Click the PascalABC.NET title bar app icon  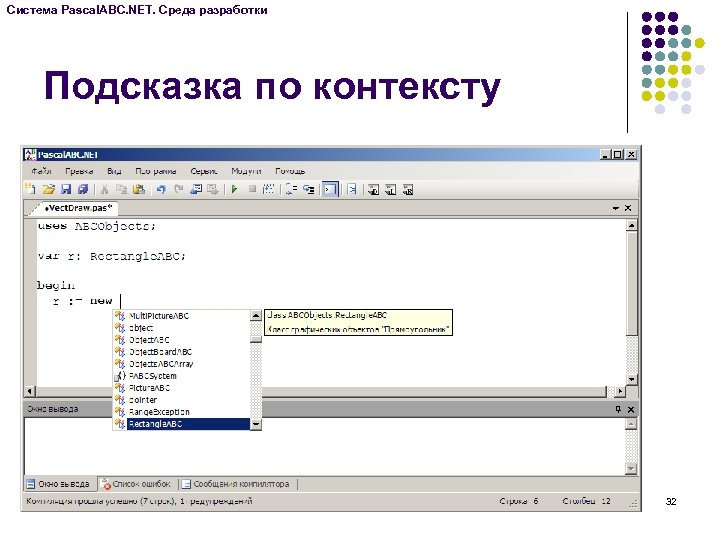[x=30, y=154]
